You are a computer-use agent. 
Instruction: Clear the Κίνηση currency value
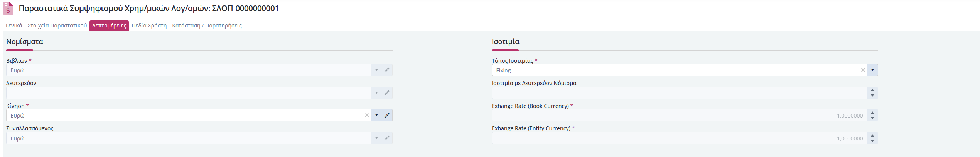coord(367,115)
